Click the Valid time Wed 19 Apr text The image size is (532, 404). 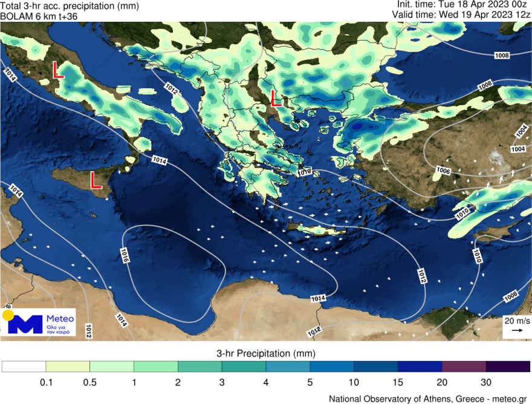click(461, 14)
